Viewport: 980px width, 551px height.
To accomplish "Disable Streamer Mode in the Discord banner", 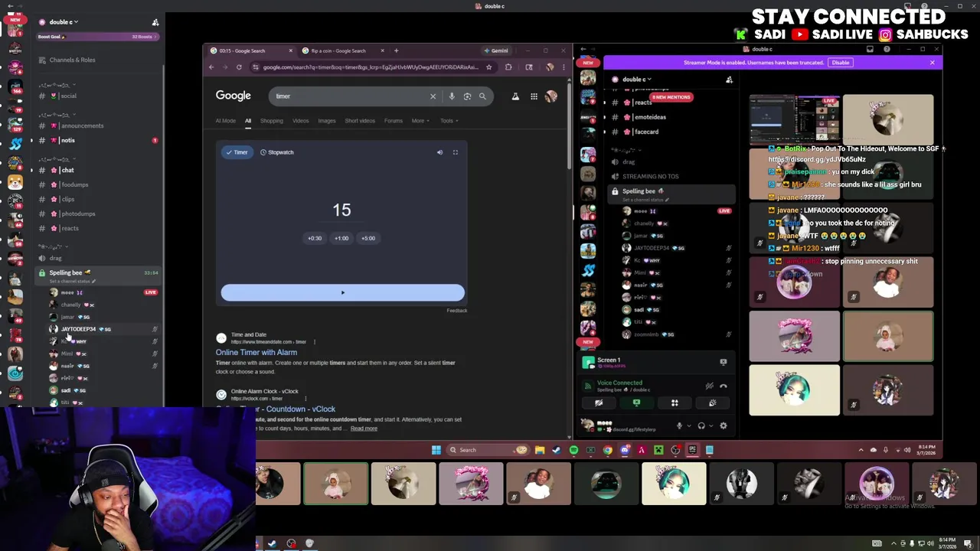I will click(841, 63).
